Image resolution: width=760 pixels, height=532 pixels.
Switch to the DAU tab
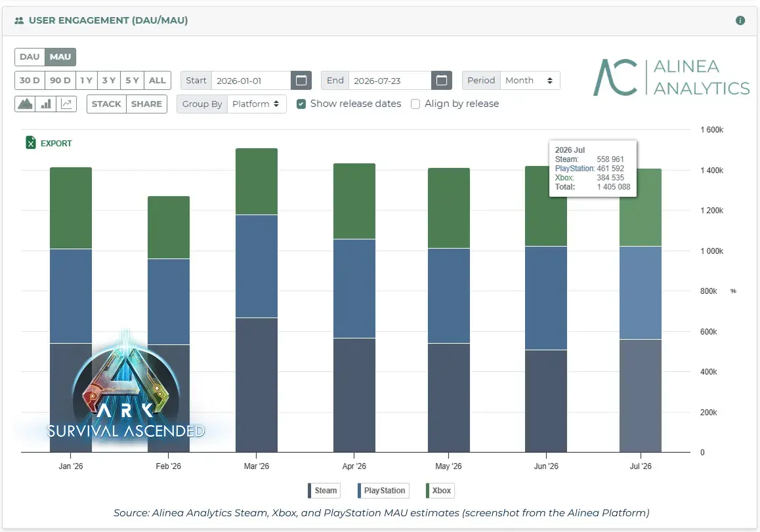pyautogui.click(x=30, y=56)
